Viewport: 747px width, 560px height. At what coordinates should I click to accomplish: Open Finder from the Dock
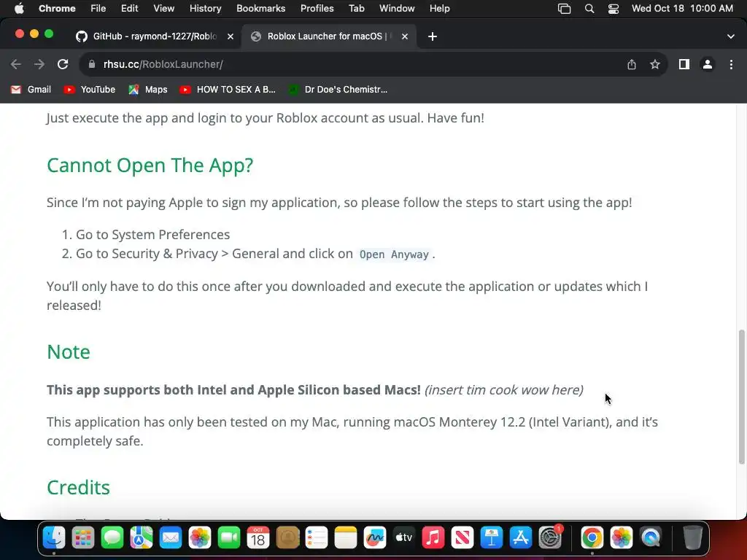pos(54,538)
